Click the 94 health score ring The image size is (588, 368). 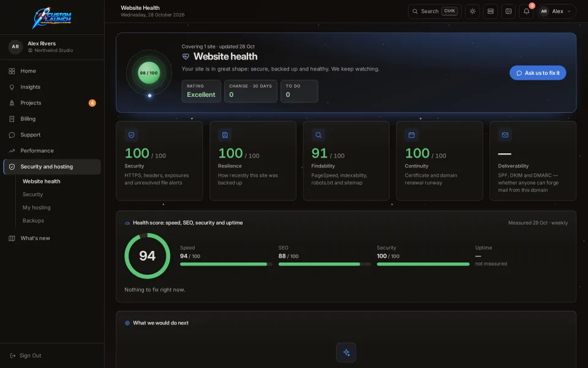point(148,256)
